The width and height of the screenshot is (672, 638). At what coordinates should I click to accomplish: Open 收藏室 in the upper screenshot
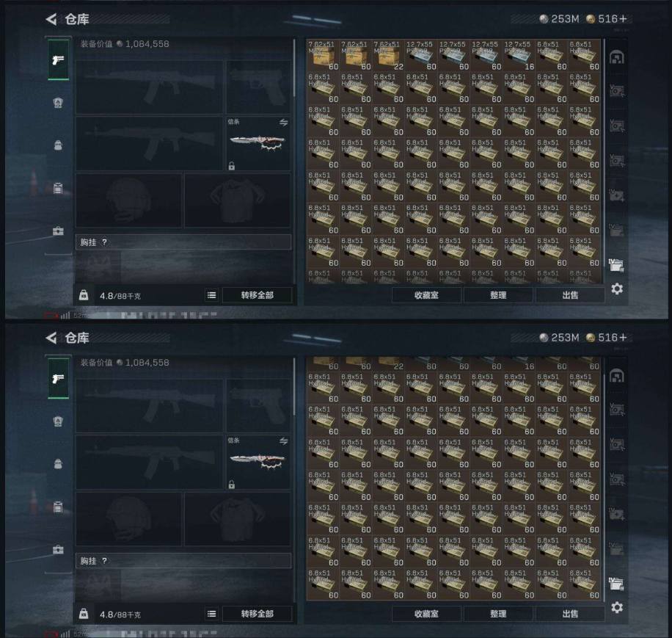(x=426, y=295)
